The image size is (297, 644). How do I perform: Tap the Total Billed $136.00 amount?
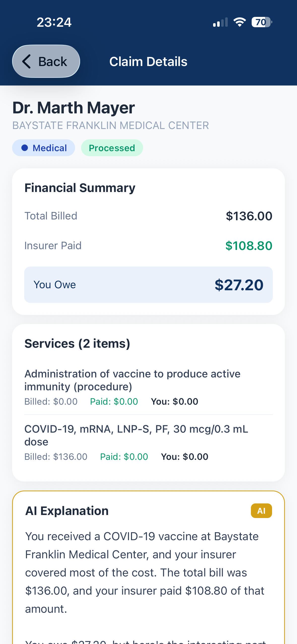249,216
